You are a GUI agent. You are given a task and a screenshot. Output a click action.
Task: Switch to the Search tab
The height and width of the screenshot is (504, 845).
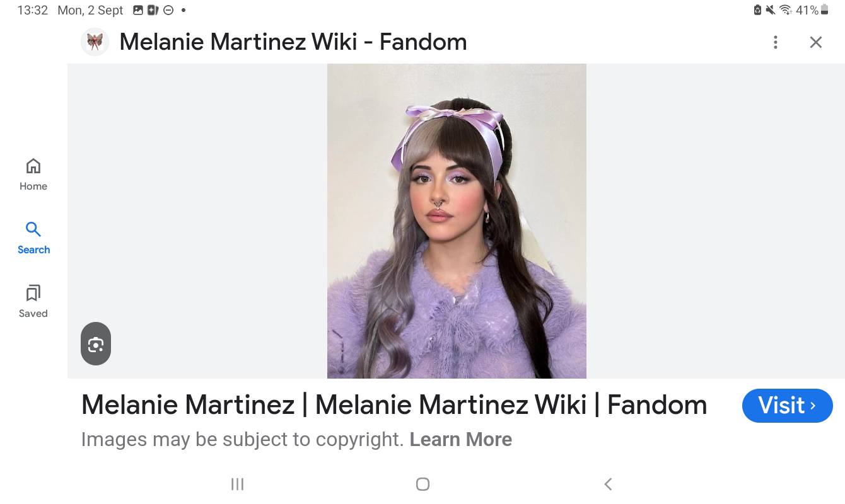pos(33,237)
